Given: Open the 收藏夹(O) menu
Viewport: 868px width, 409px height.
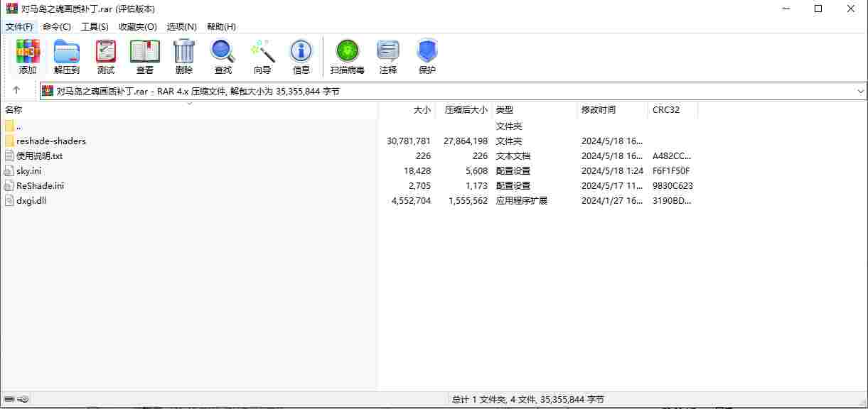Looking at the screenshot, I should click(x=138, y=26).
